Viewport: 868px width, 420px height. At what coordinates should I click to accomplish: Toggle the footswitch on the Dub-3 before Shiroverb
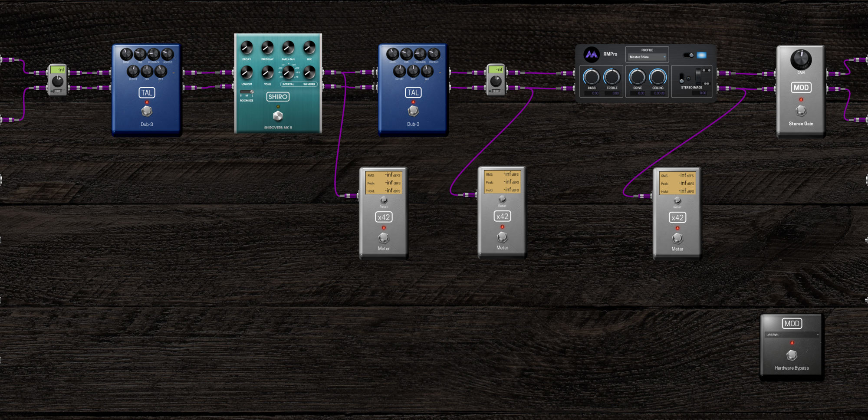[x=147, y=112]
